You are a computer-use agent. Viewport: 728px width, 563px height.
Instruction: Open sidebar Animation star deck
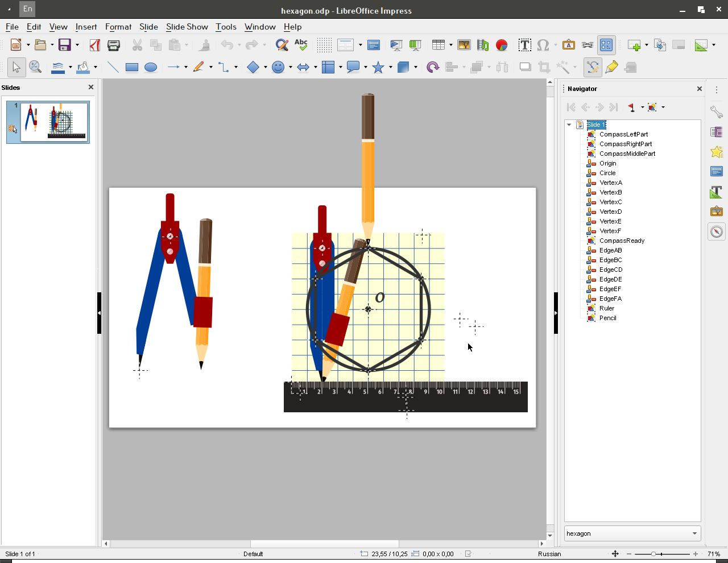click(x=717, y=152)
